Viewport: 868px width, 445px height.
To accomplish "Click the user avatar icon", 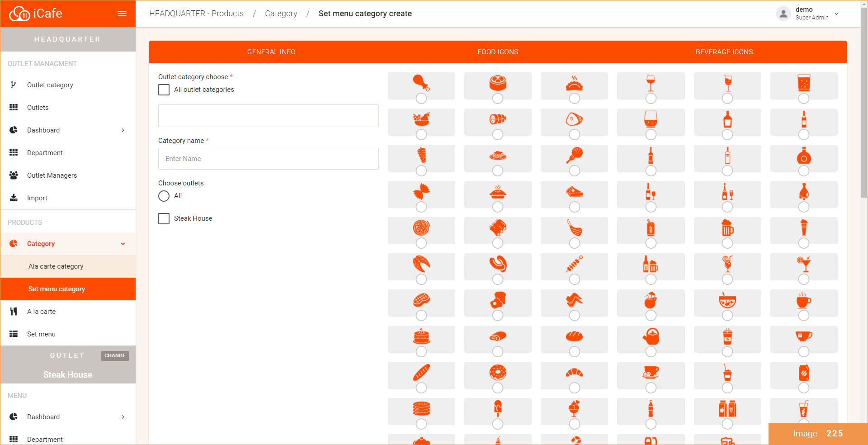I will click(783, 14).
